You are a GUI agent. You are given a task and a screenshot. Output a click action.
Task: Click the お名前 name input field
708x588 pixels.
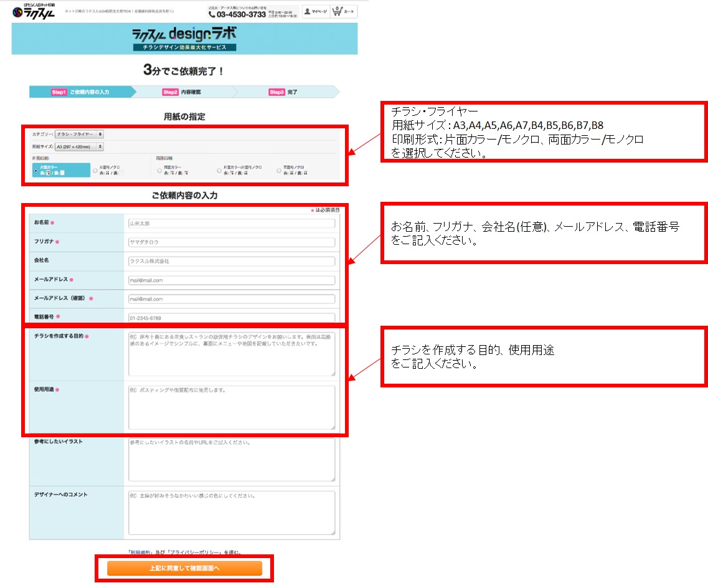point(231,223)
